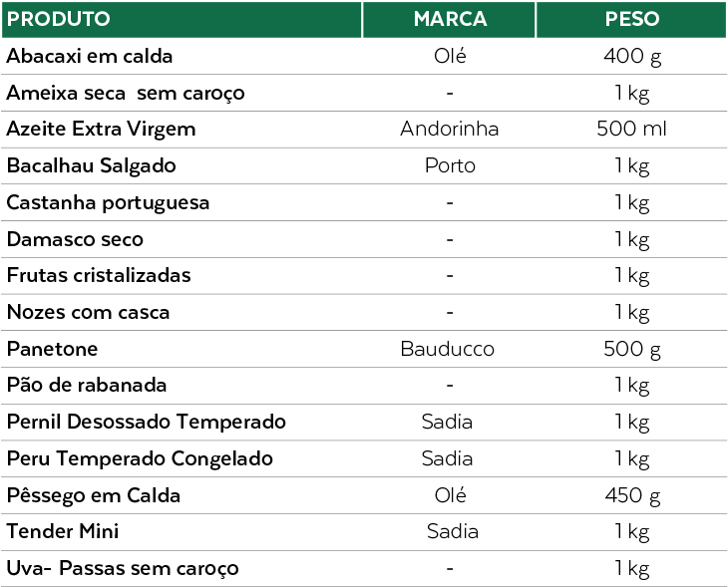The height and width of the screenshot is (587, 728).
Task: Select the Ameixa seca sem caroço row
Action: (x=126, y=93)
